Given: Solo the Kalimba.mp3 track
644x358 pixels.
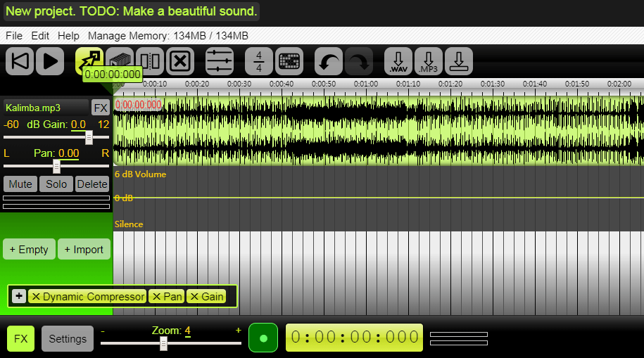Looking at the screenshot, I should (56, 184).
